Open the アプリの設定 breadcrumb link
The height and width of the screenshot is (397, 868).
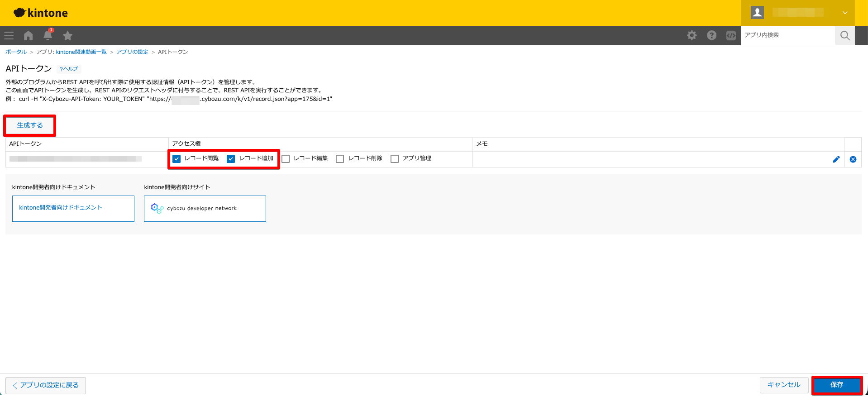(132, 52)
